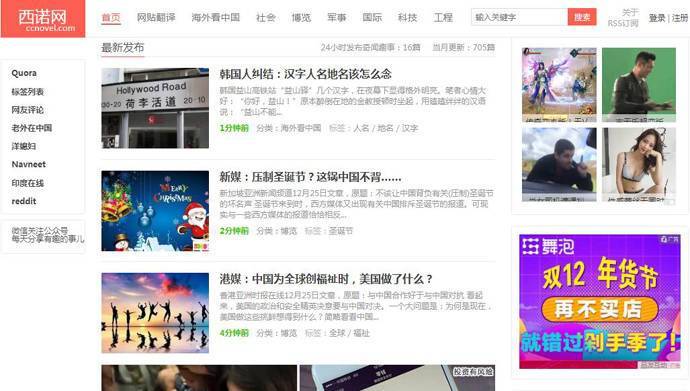The image size is (690, 391).
Task: Click the 地名 tag
Action: [x=385, y=128]
